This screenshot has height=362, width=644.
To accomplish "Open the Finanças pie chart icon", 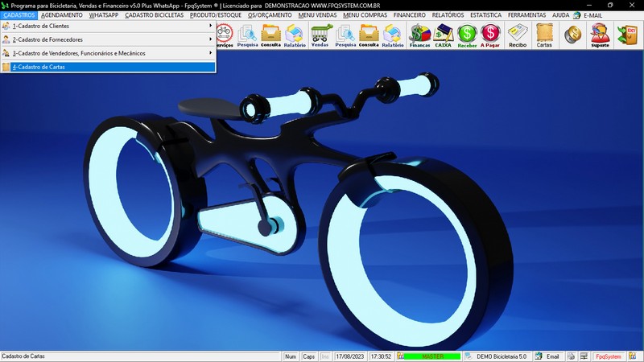I will (x=419, y=35).
